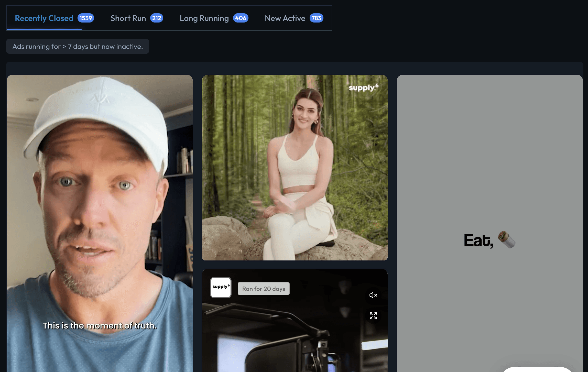Viewport: 588px width, 372px height.
Task: Open the Long Running tab
Action: coord(204,18)
